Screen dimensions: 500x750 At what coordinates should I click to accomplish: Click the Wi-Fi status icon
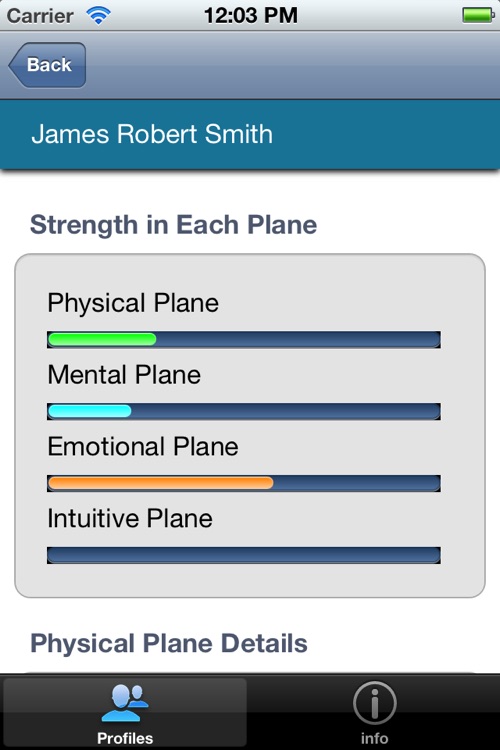click(x=98, y=16)
